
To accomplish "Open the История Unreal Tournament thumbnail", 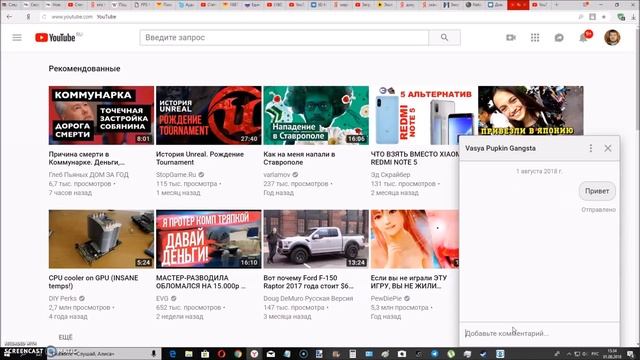I will point(209,115).
